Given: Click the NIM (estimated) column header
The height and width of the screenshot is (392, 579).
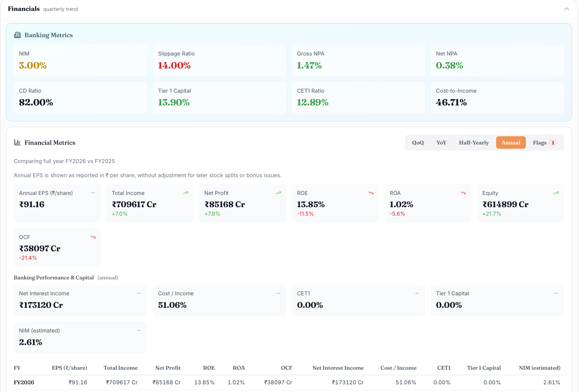Looking at the screenshot, I should [x=540, y=368].
